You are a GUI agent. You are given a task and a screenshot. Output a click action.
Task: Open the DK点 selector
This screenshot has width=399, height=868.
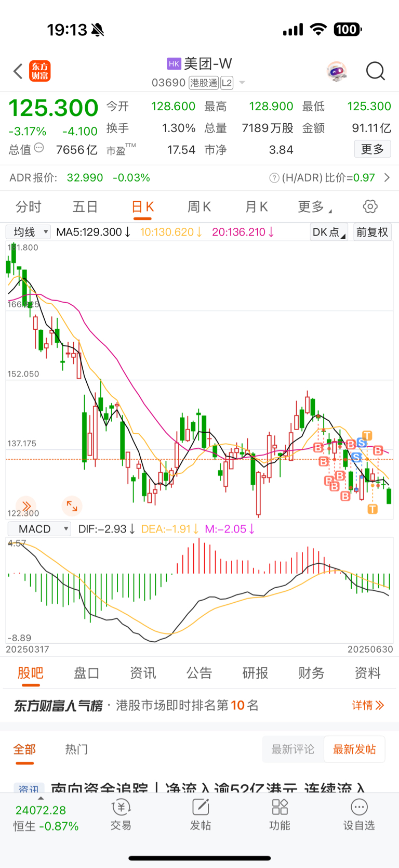pos(329,232)
